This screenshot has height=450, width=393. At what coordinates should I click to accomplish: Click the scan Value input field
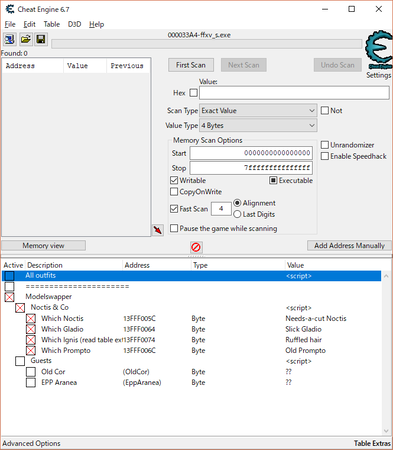pyautogui.click(x=294, y=93)
